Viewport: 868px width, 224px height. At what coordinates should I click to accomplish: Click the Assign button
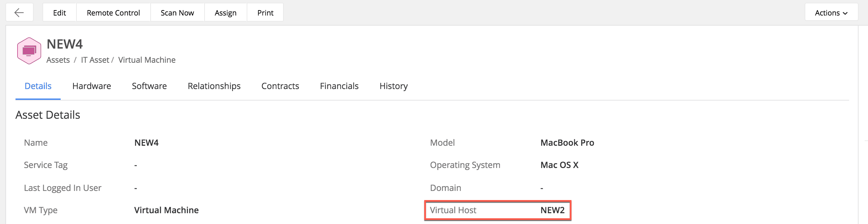(x=225, y=13)
